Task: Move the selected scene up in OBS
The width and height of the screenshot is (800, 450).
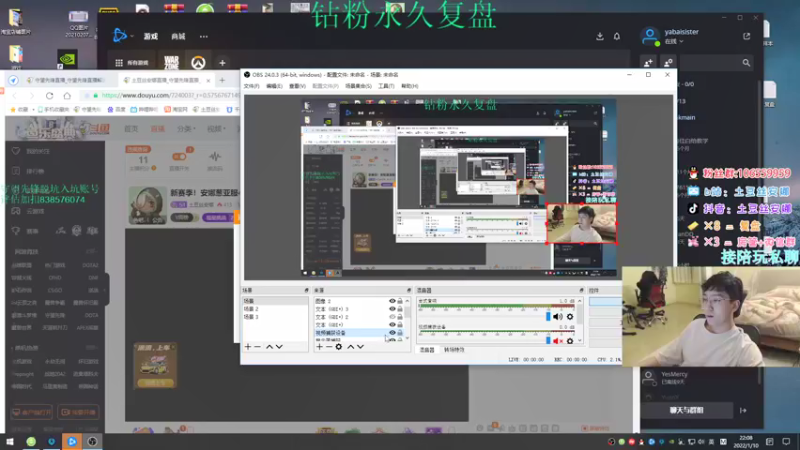Action: point(269,347)
